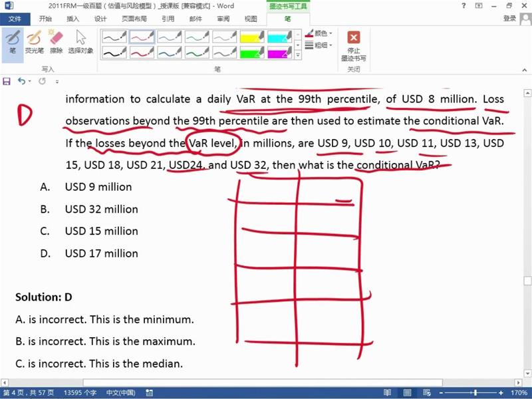Image resolution: width=532 pixels, height=399 pixels.
Task: Click the Undo arrow icon
Action: pos(21,81)
